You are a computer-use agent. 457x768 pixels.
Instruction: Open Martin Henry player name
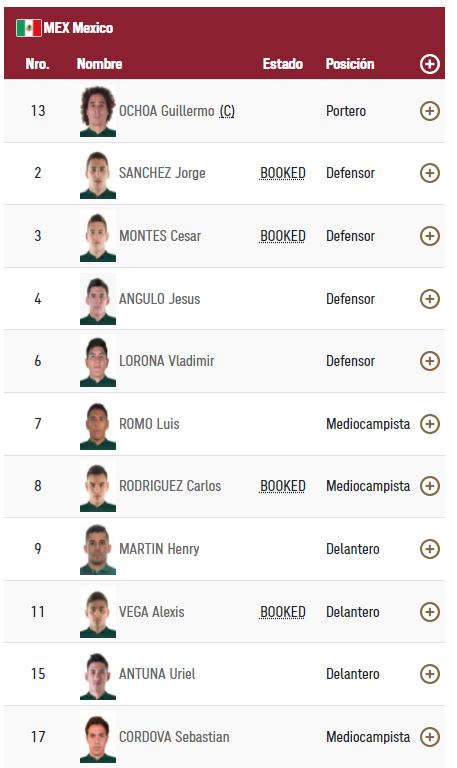pyautogui.click(x=159, y=549)
